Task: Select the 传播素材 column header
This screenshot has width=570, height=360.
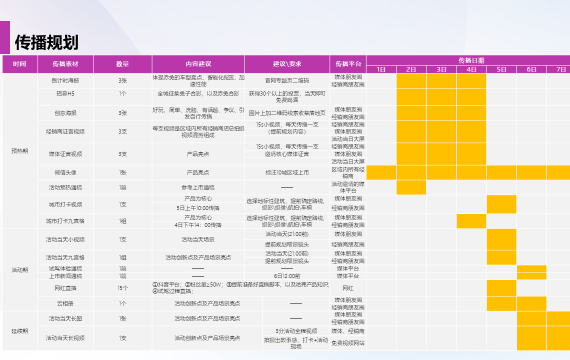Action: pyautogui.click(x=65, y=64)
